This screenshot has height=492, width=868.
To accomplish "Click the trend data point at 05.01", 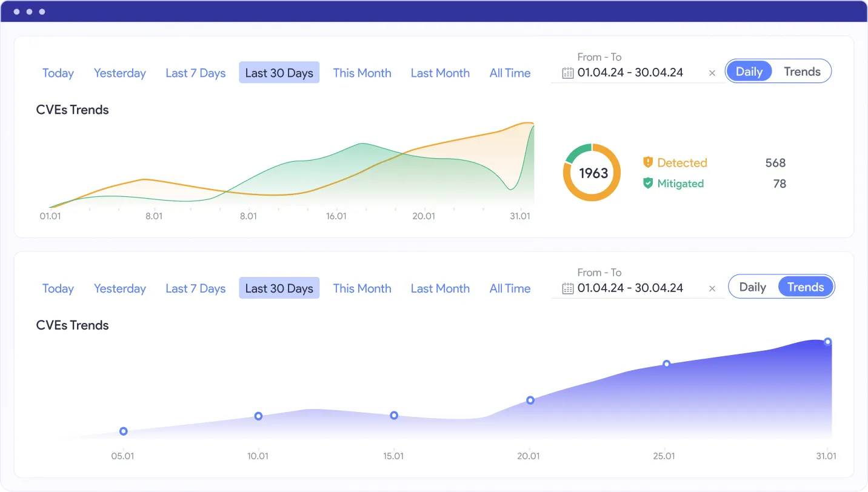I will click(124, 431).
